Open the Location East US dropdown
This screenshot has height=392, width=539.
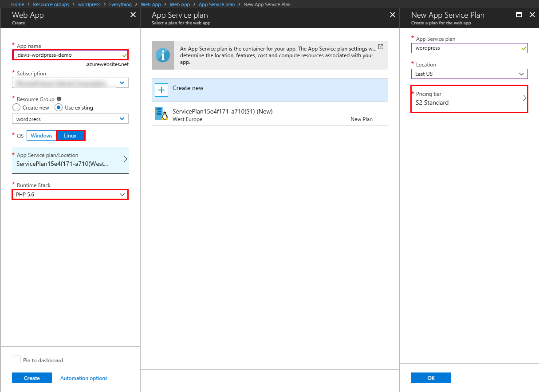pos(469,74)
